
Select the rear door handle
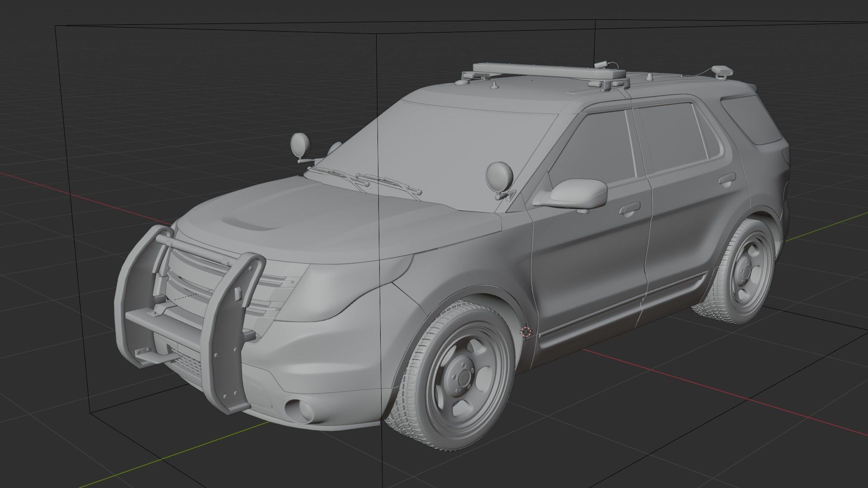tap(726, 180)
